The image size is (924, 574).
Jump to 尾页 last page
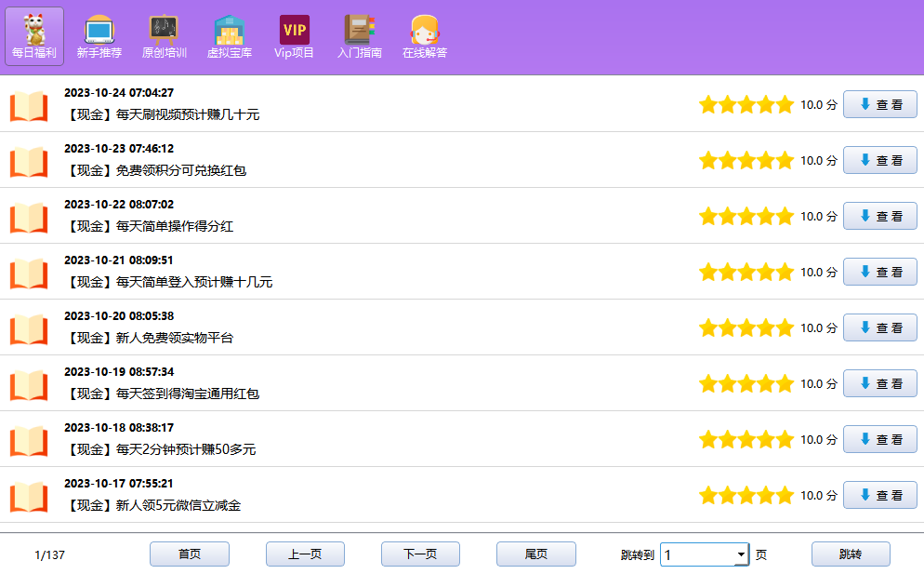[x=535, y=554]
